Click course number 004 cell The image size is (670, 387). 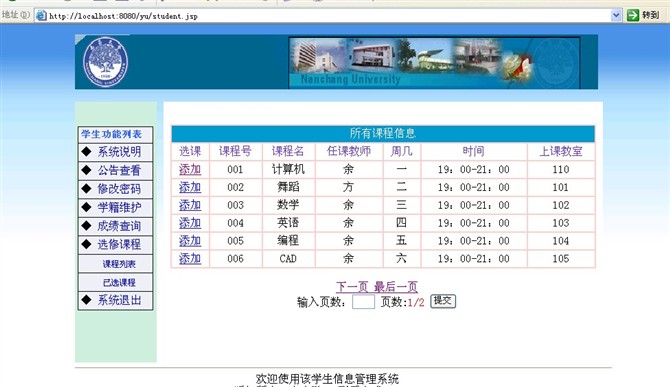(235, 223)
